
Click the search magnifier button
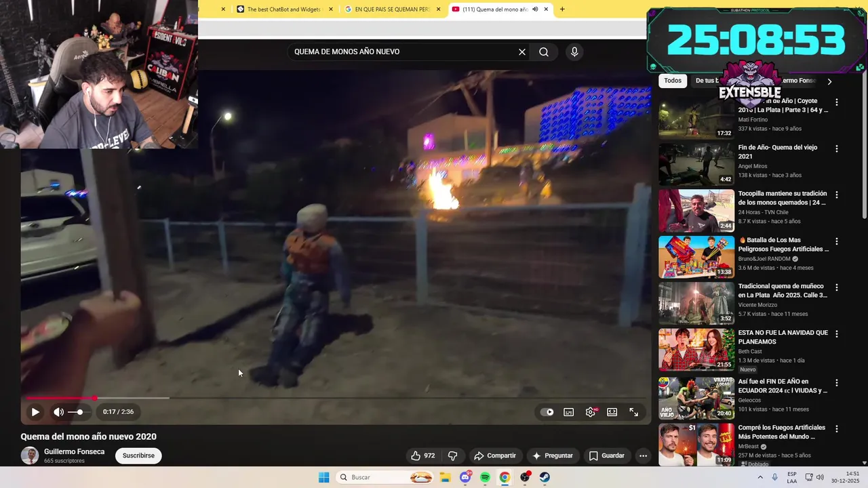(x=544, y=52)
